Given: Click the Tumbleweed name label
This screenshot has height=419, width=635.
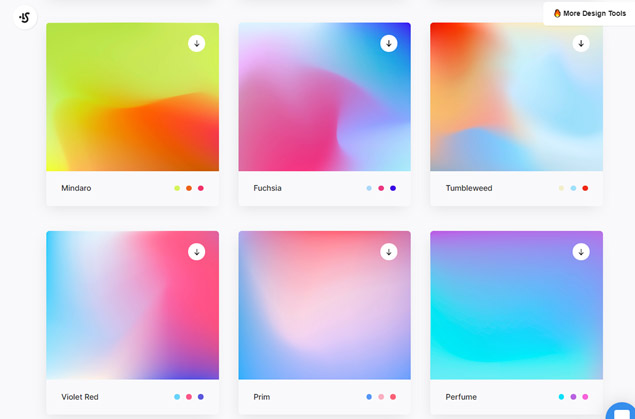Looking at the screenshot, I should tap(469, 188).
